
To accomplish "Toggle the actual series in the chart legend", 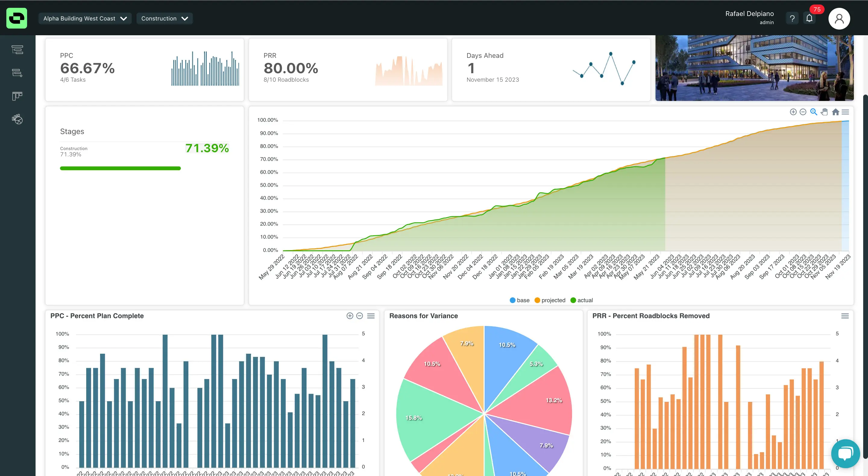I will 582,300.
